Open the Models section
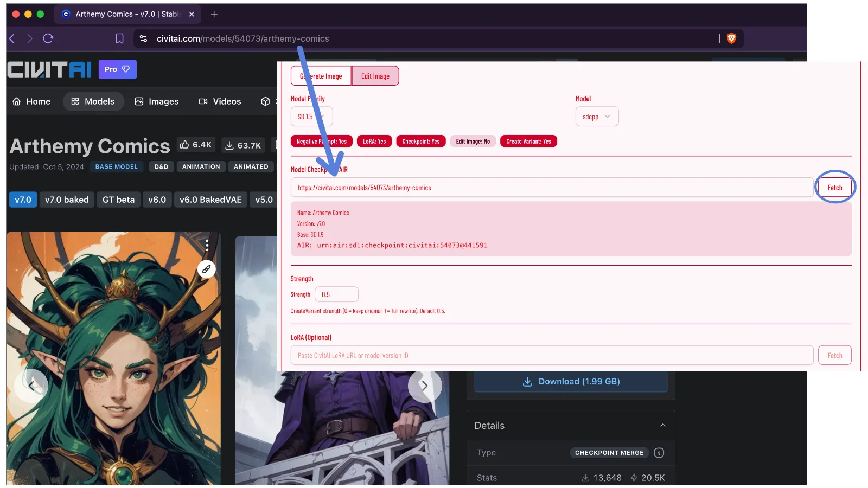 coord(93,101)
